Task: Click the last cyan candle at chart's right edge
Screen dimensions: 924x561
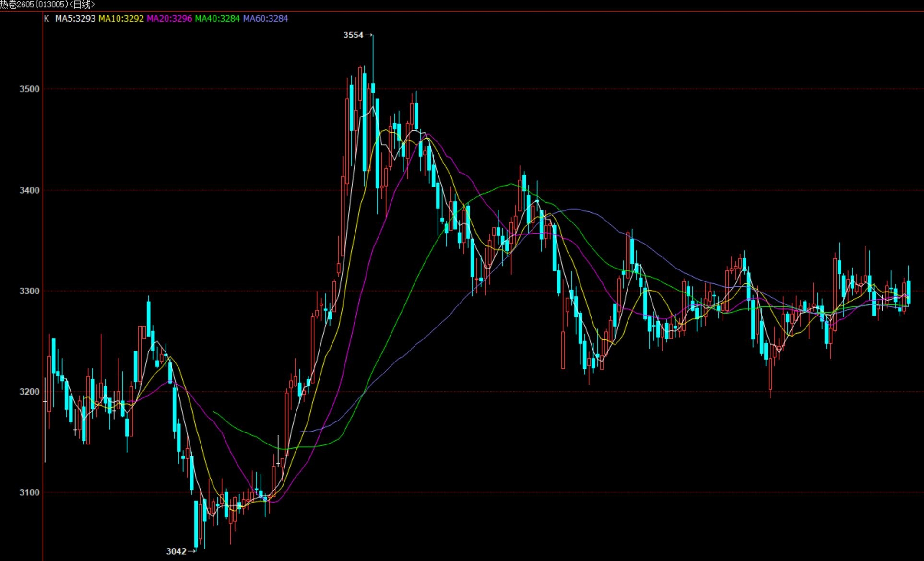Action: coord(908,292)
